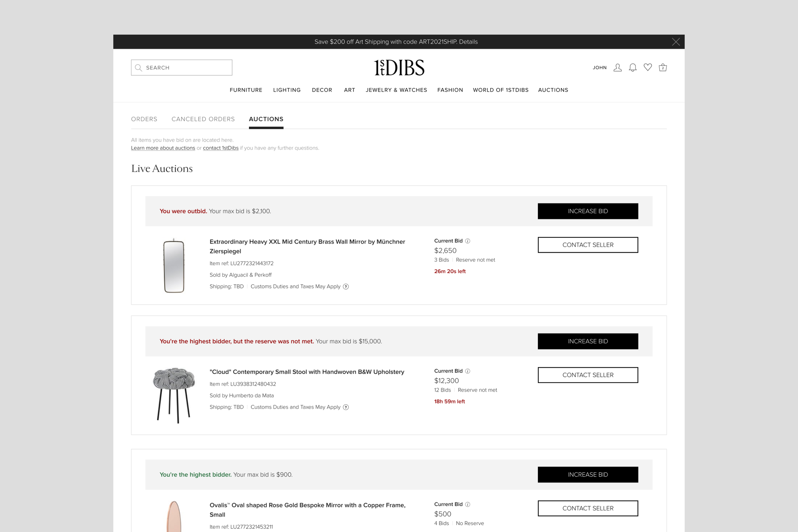
Task: Close the art shipping promo banner
Action: [675, 42]
